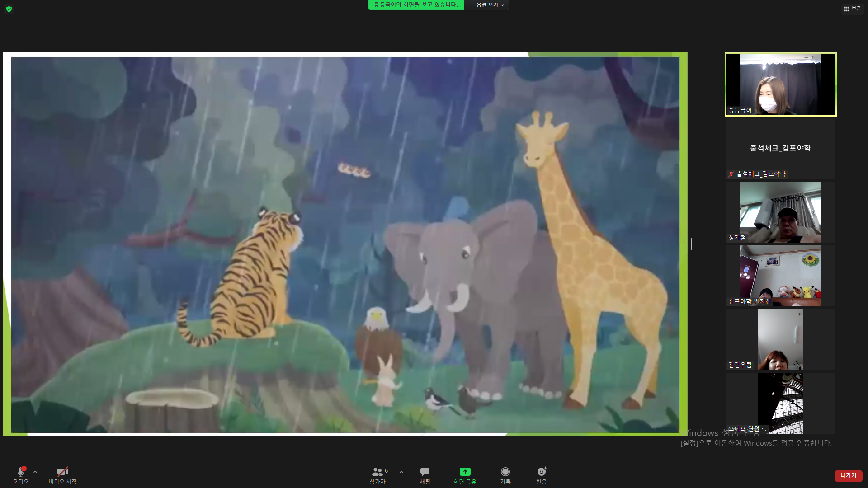Image resolution: width=868 pixels, height=488 pixels.
Task: Open the 채팅 chat panel
Action: click(425, 476)
